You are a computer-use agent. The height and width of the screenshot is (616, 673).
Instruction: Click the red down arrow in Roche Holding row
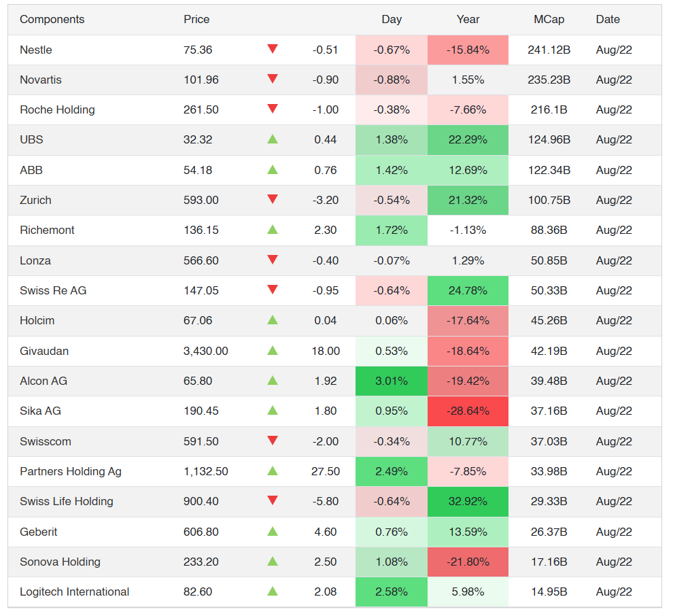[x=273, y=109]
